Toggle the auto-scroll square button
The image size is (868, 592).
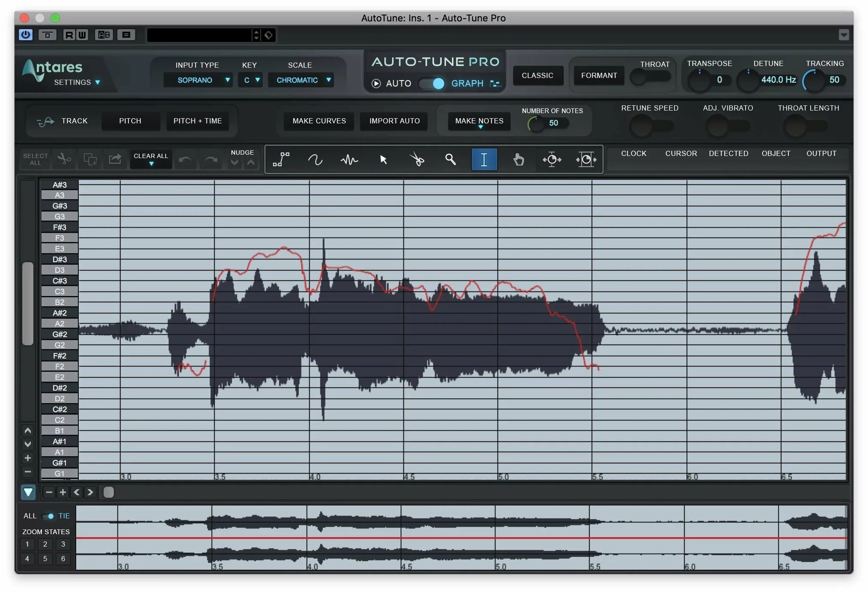pyautogui.click(x=109, y=492)
